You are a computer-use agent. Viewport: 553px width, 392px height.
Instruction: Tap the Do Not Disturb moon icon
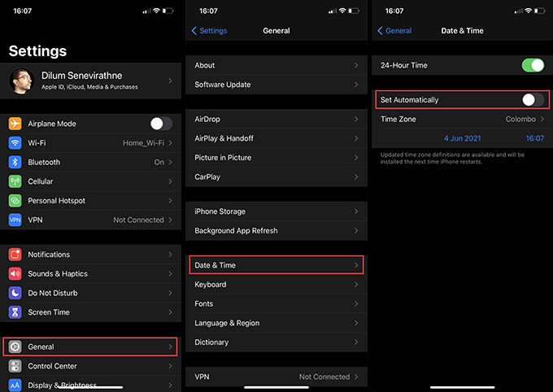pos(15,293)
